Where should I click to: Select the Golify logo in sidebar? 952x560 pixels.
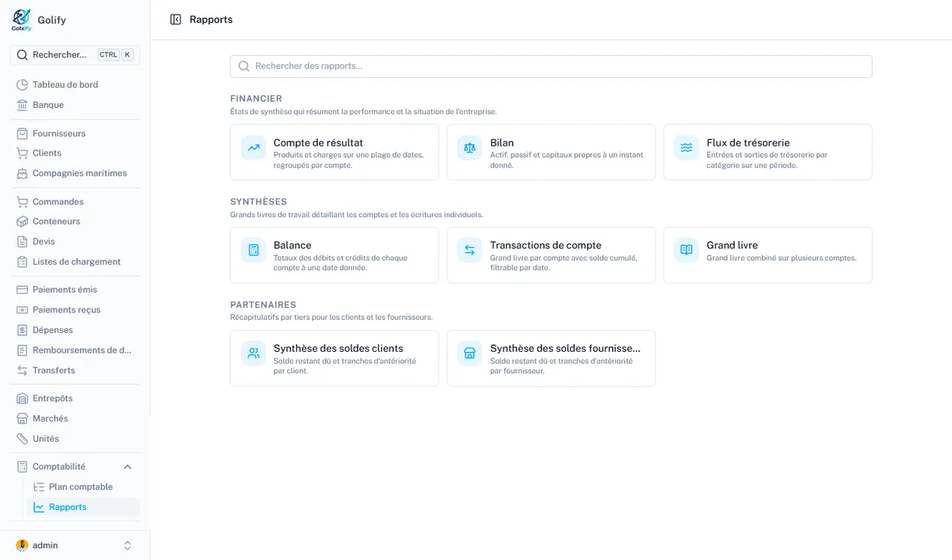[x=22, y=20]
